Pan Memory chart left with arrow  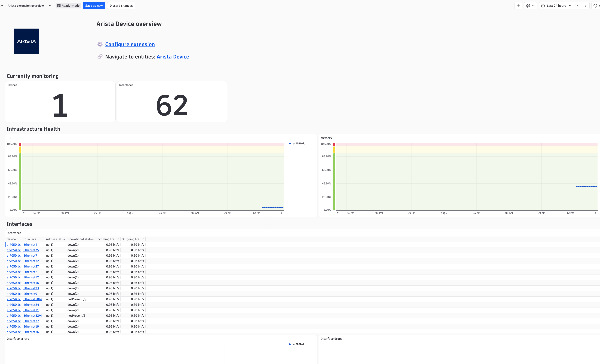click(x=338, y=213)
